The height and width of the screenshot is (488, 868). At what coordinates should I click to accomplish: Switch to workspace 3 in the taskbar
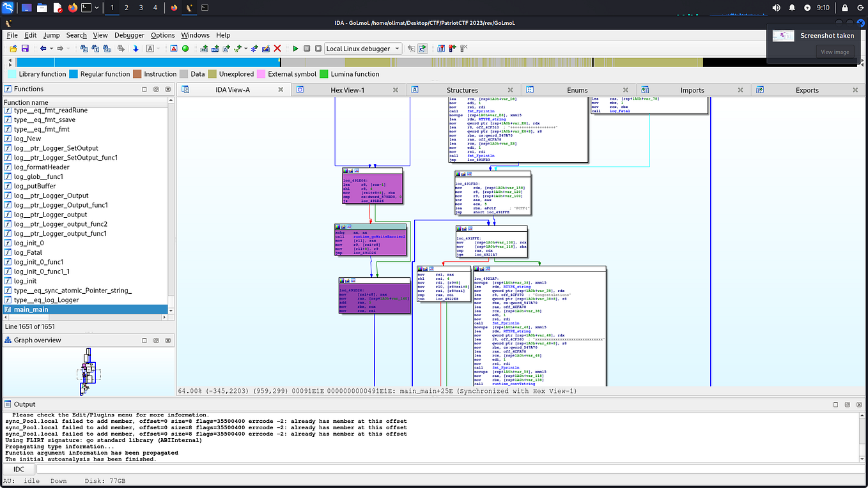click(x=141, y=8)
